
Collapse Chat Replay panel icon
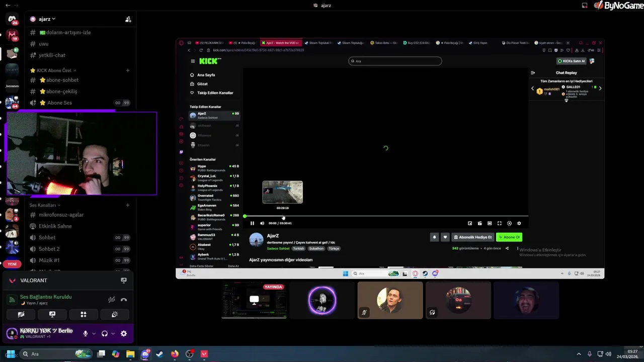pyautogui.click(x=533, y=73)
